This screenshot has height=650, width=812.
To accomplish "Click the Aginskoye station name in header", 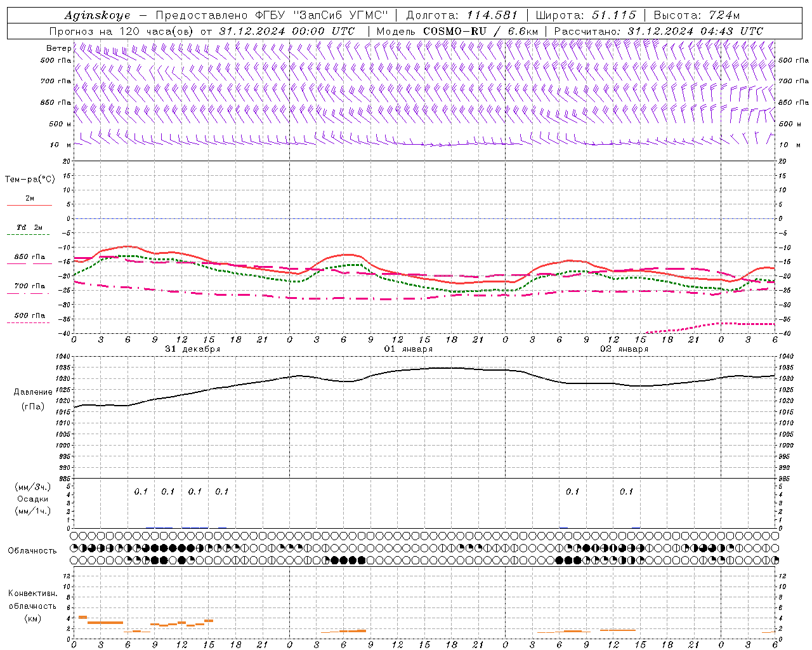I will [x=97, y=15].
